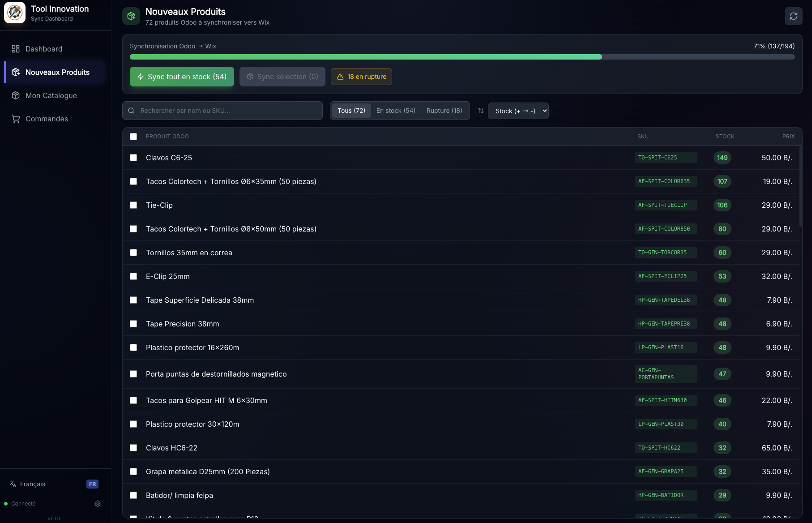Click the Dashboard grid icon in sidebar

(x=16, y=49)
